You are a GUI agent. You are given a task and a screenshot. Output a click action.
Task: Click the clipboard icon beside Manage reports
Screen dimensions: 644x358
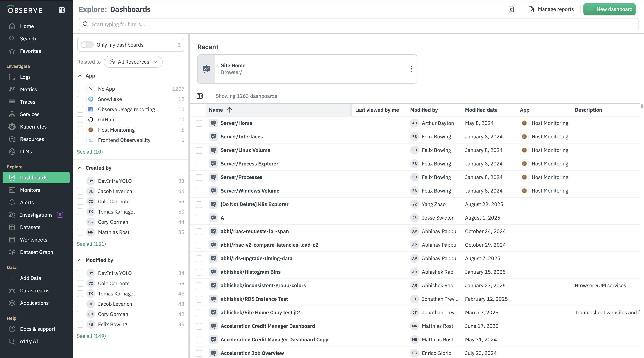pyautogui.click(x=511, y=9)
